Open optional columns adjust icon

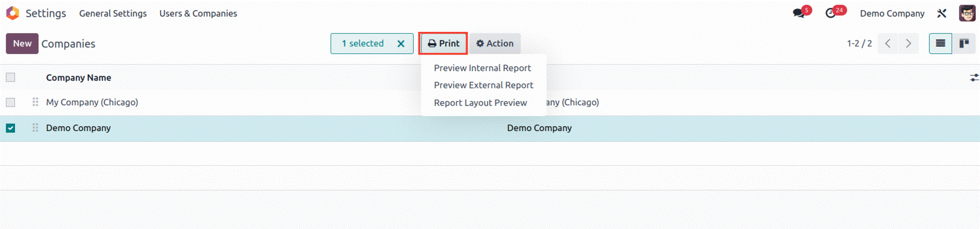click(974, 78)
